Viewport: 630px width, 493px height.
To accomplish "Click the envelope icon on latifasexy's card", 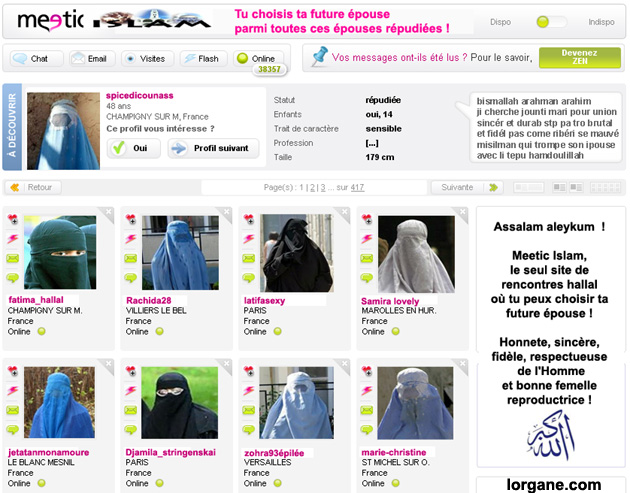I will point(248,258).
